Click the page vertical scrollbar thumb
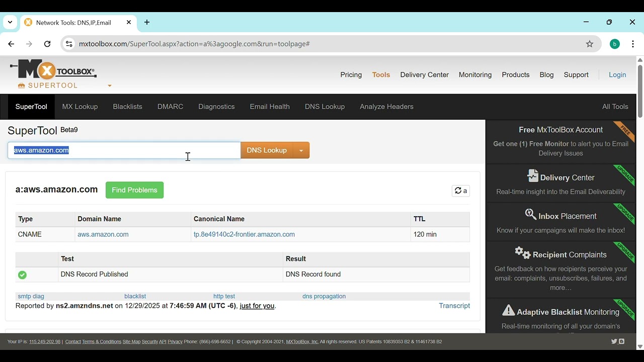The image size is (644, 362). click(x=640, y=91)
